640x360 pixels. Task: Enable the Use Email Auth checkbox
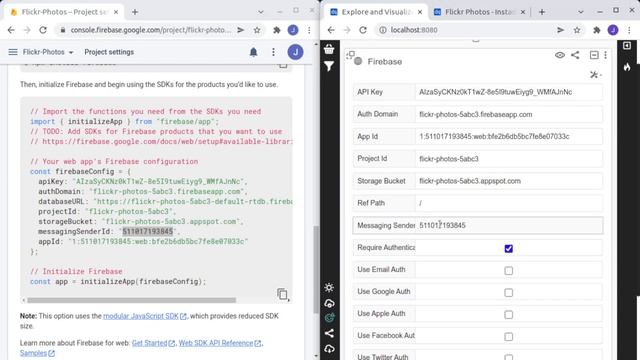click(509, 271)
